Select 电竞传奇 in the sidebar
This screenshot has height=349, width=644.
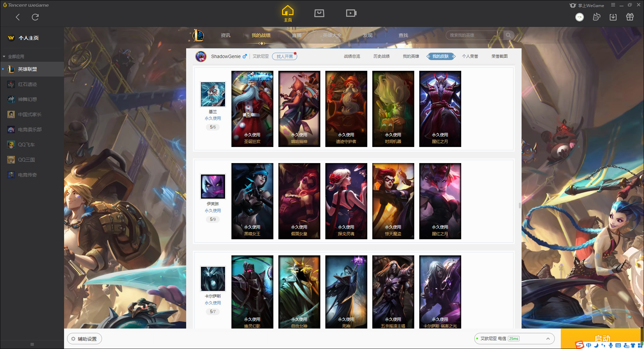coord(32,175)
